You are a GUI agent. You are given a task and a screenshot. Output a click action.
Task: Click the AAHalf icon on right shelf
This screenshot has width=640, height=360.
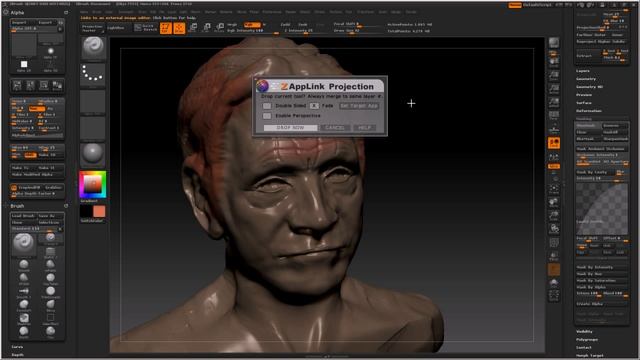click(554, 102)
